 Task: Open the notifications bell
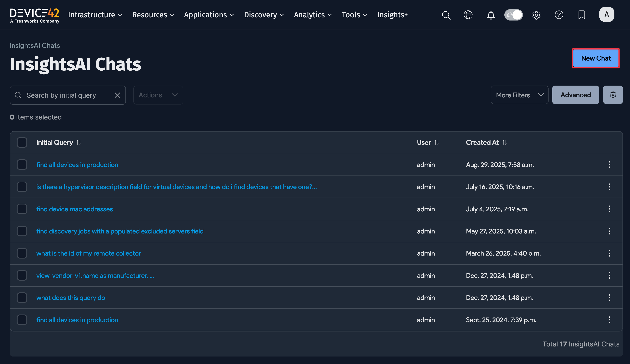click(x=491, y=15)
